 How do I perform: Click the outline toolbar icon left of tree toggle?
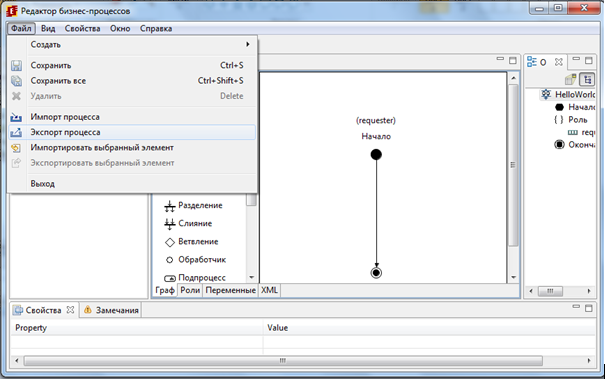[x=571, y=80]
